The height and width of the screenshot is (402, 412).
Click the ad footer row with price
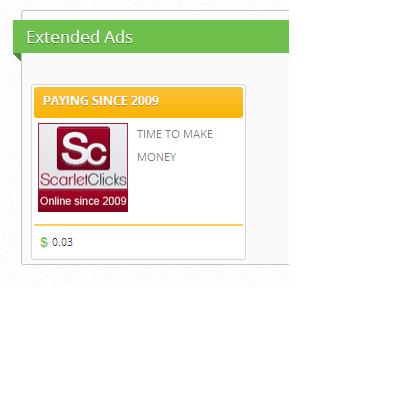click(x=139, y=242)
